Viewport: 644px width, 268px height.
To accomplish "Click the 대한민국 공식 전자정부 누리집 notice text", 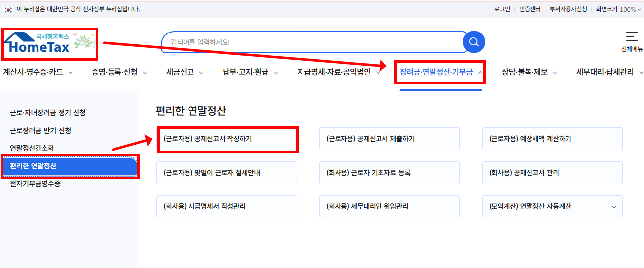I will 78,9.
